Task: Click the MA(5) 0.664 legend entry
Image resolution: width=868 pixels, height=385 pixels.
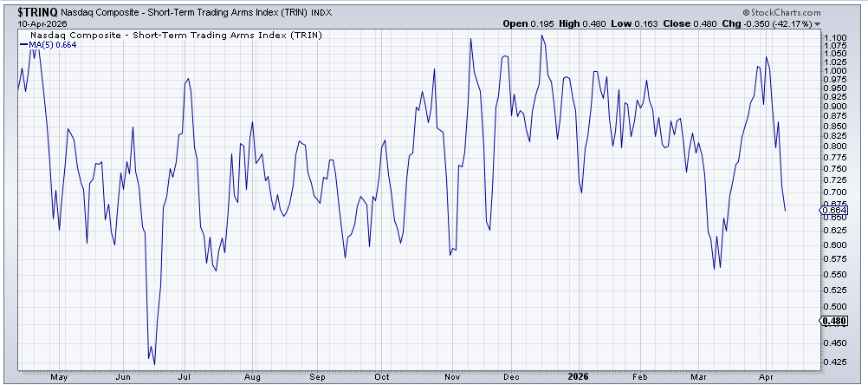Action: tap(50, 44)
